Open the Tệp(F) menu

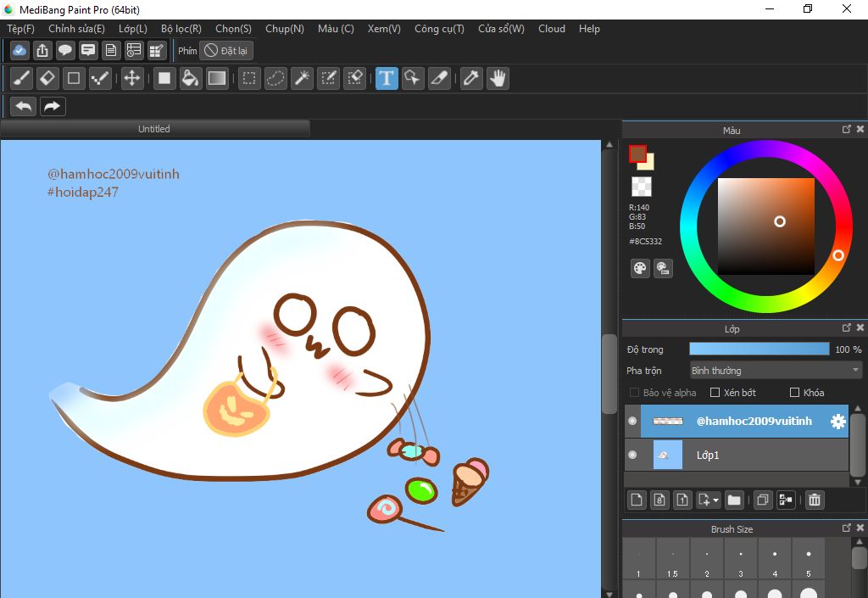[x=20, y=29]
